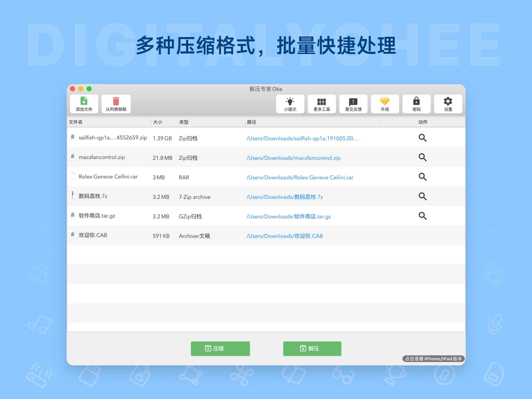Click the File Name (文件名) column header
The image size is (532, 399).
point(76,122)
